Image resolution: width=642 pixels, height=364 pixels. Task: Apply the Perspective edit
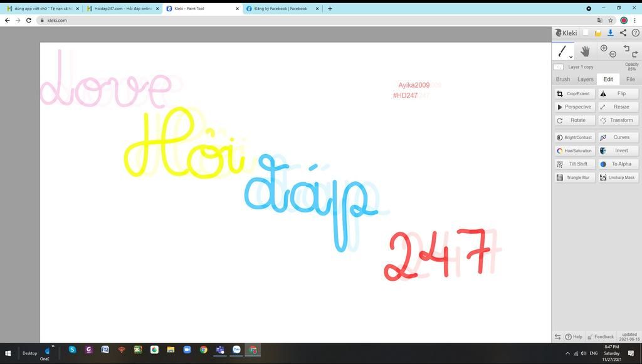point(575,107)
